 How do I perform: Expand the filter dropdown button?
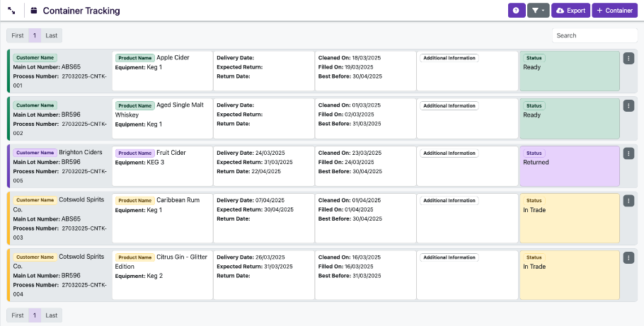[538, 11]
